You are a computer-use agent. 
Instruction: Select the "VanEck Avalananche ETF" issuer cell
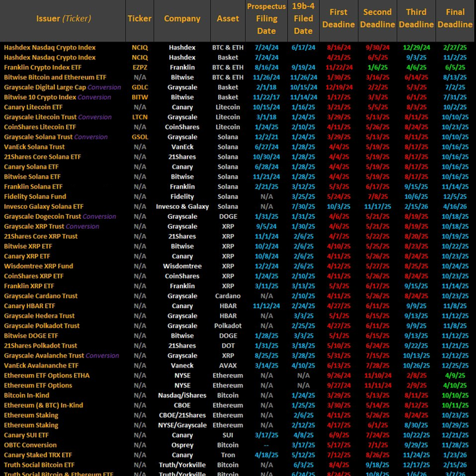(41, 366)
